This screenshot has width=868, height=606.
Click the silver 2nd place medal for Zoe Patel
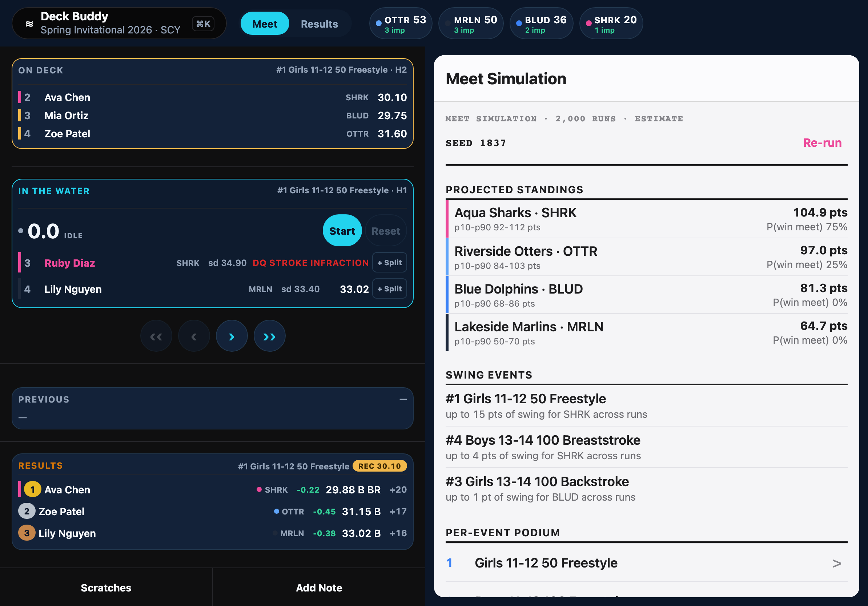pos(27,511)
